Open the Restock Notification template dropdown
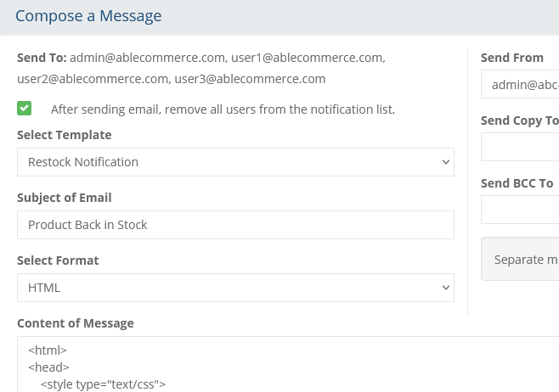559x392 pixels. coord(235,162)
